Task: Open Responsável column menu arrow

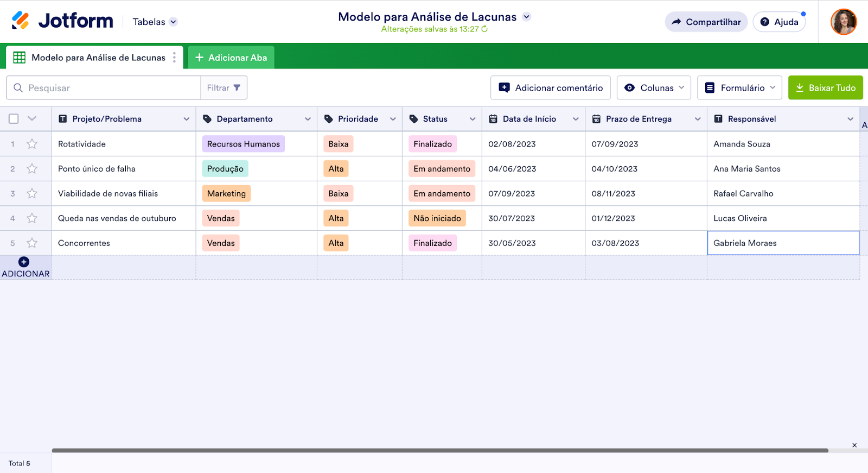Action: tap(850, 119)
